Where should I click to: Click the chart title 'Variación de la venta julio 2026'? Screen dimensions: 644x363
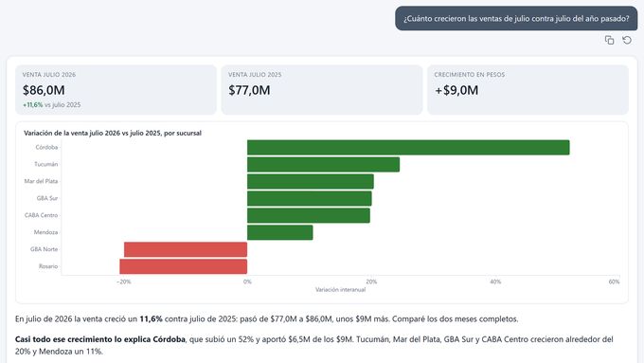[113, 133]
